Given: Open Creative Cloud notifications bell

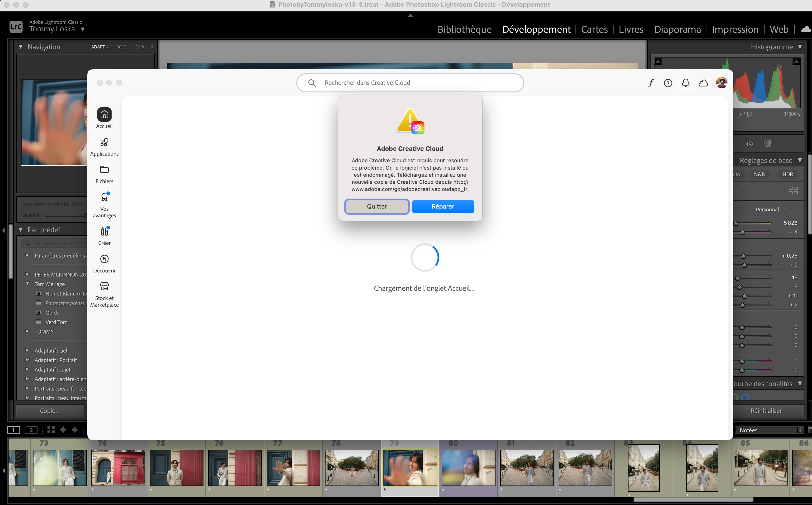Looking at the screenshot, I should [x=685, y=83].
